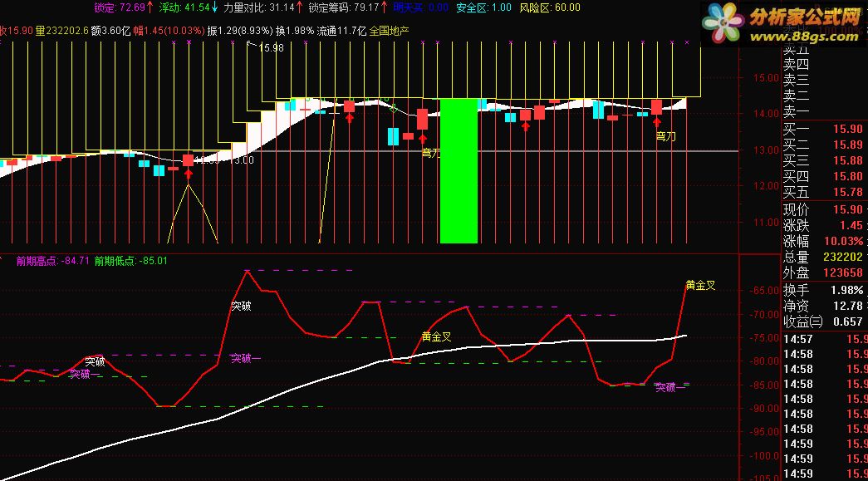868x481 pixels.
Task: Click the 11.00 price axis label
Action: coord(766,223)
